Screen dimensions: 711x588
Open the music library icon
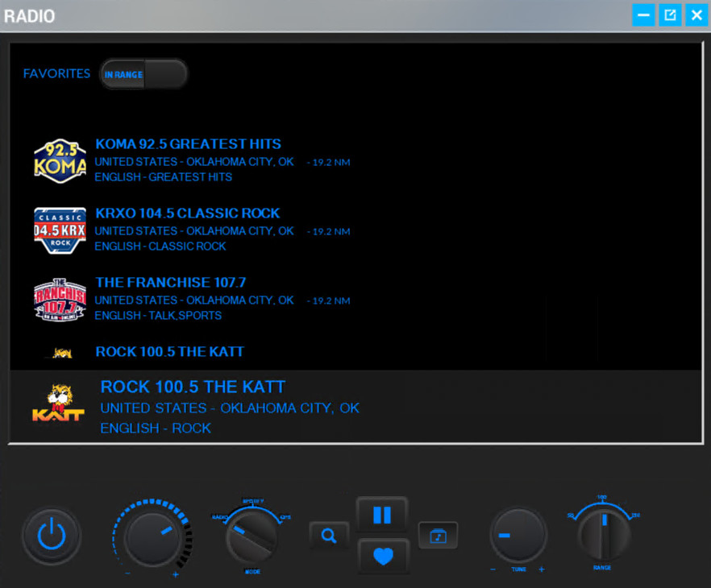pos(439,535)
